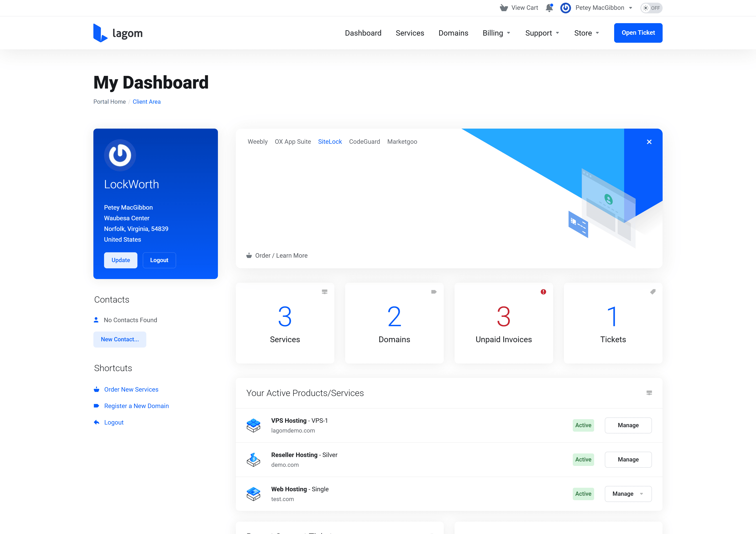Screen dimensions: 756x534
Task: Click the No Contacts Found person icon
Action: point(96,320)
